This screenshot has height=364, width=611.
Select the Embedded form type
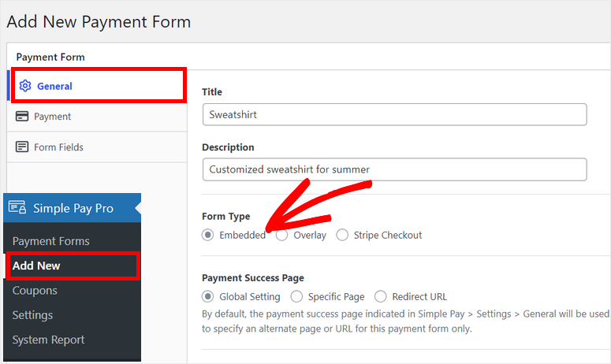tap(207, 235)
